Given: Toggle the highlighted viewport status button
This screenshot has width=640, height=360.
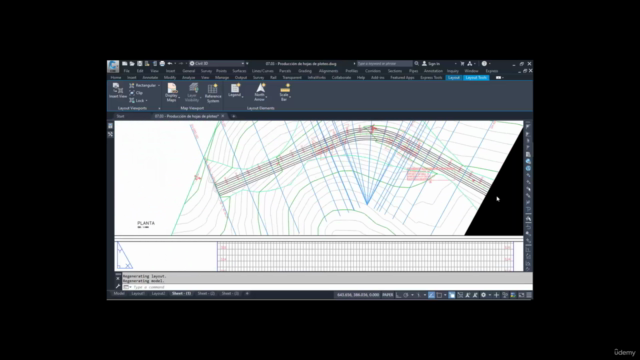Looking at the screenshot, I should (x=452, y=295).
